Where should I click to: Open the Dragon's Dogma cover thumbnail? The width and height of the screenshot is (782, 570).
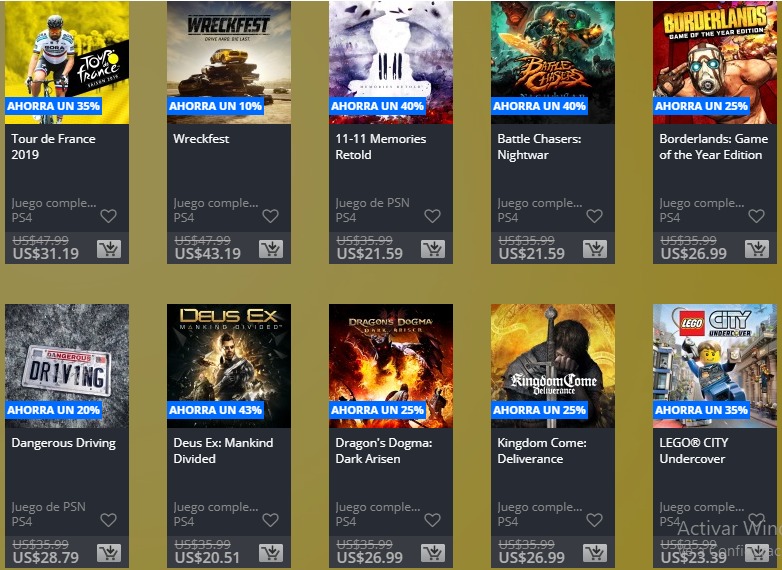point(391,366)
